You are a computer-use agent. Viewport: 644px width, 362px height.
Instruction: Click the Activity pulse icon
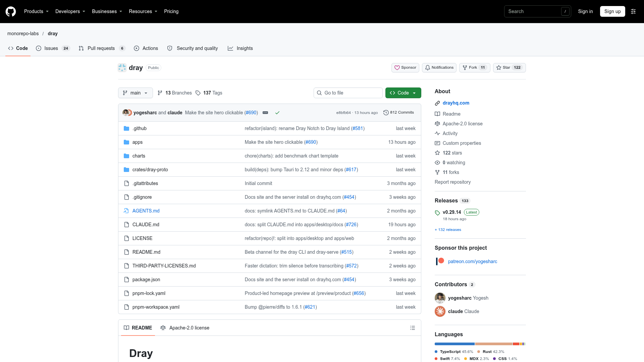point(437,133)
